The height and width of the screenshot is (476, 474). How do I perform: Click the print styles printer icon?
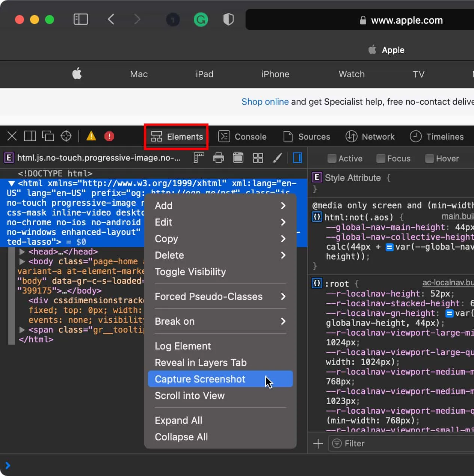coord(219,158)
